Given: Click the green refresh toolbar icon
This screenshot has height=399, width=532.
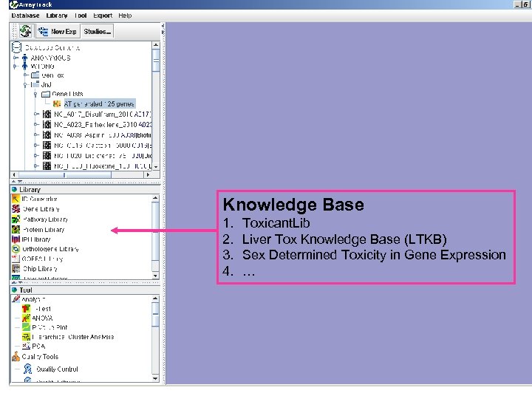Looking at the screenshot, I should tap(25, 32).
